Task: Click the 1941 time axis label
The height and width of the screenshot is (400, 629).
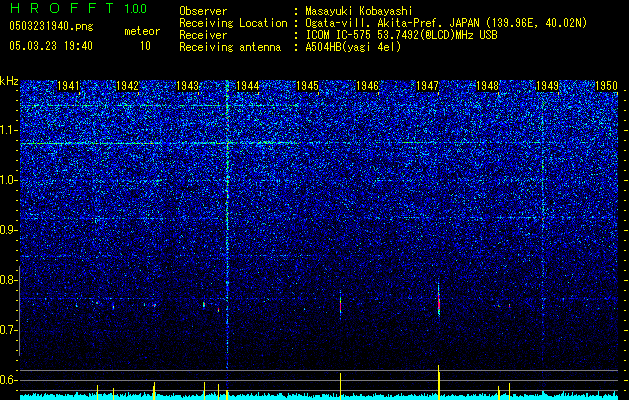Action: tap(68, 86)
